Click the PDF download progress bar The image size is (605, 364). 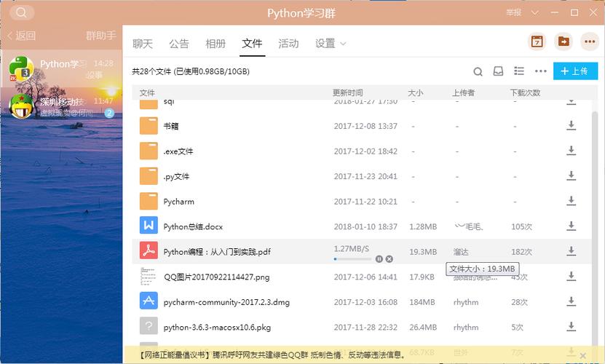(353, 259)
